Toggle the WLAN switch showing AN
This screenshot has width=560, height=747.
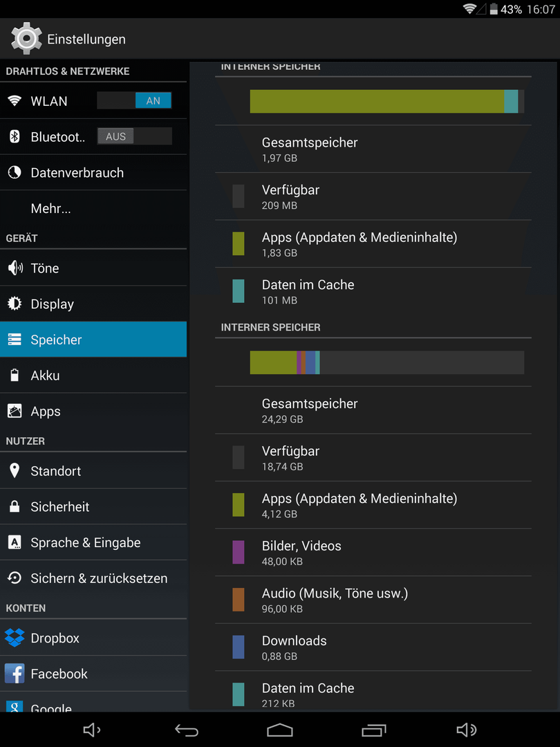[134, 100]
